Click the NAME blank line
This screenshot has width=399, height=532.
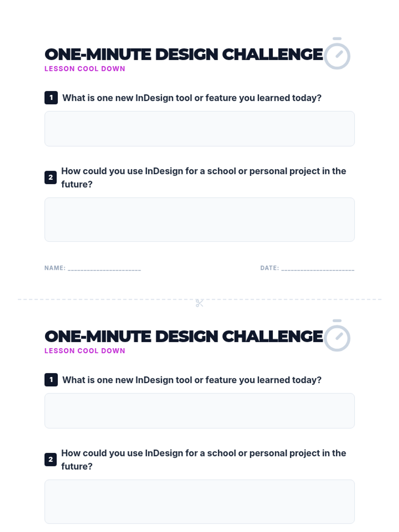click(x=104, y=269)
